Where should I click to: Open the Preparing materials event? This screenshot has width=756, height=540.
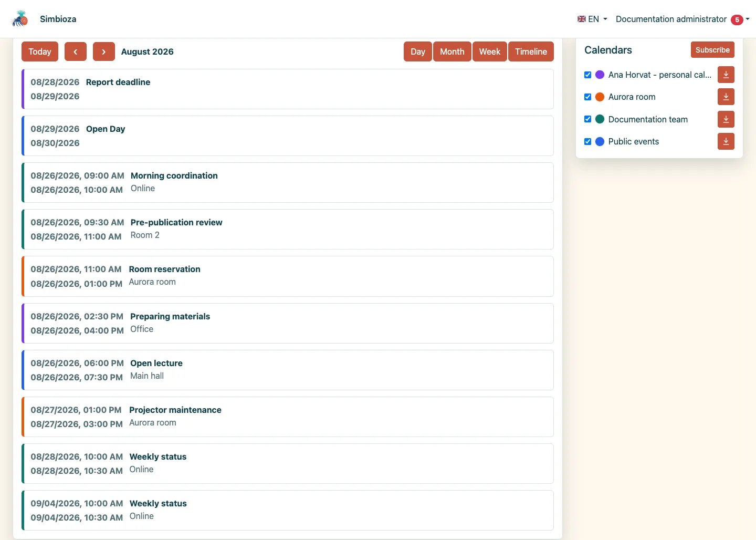(x=288, y=324)
